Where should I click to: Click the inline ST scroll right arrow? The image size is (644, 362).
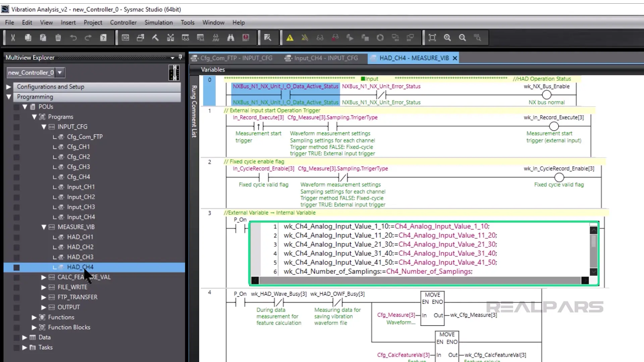pyautogui.click(x=585, y=281)
